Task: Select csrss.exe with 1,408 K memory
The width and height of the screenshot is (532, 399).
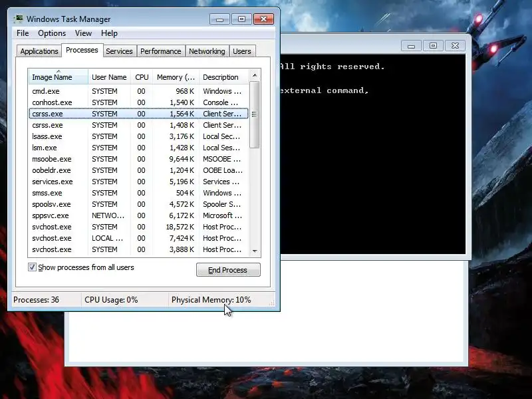Action: [x=138, y=125]
